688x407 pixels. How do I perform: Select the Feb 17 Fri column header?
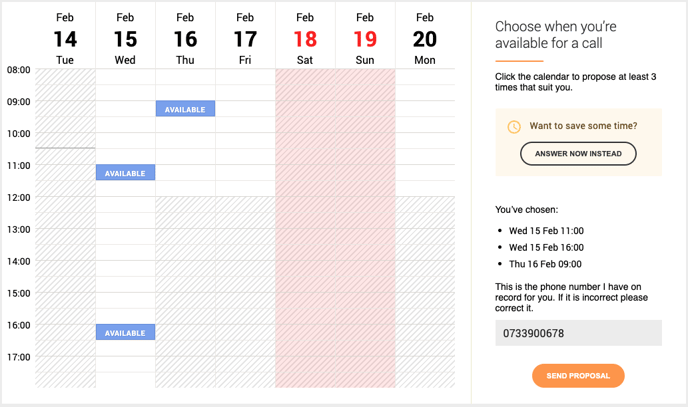click(245, 39)
